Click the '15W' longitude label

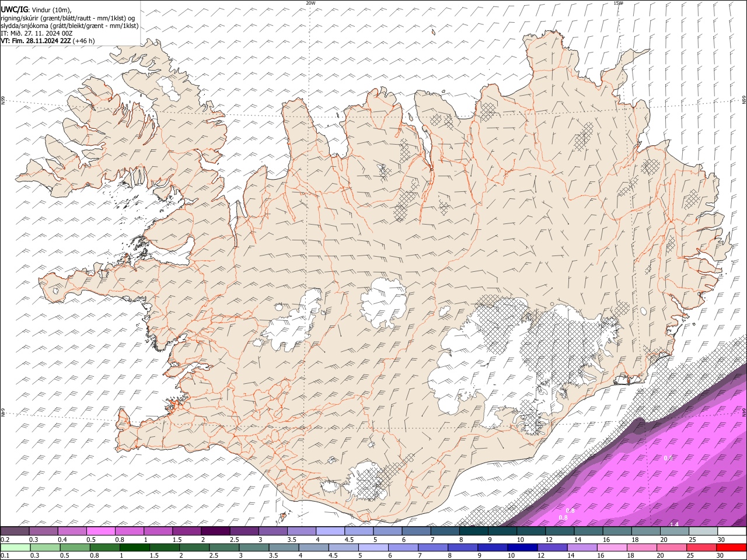tap(618, 3)
